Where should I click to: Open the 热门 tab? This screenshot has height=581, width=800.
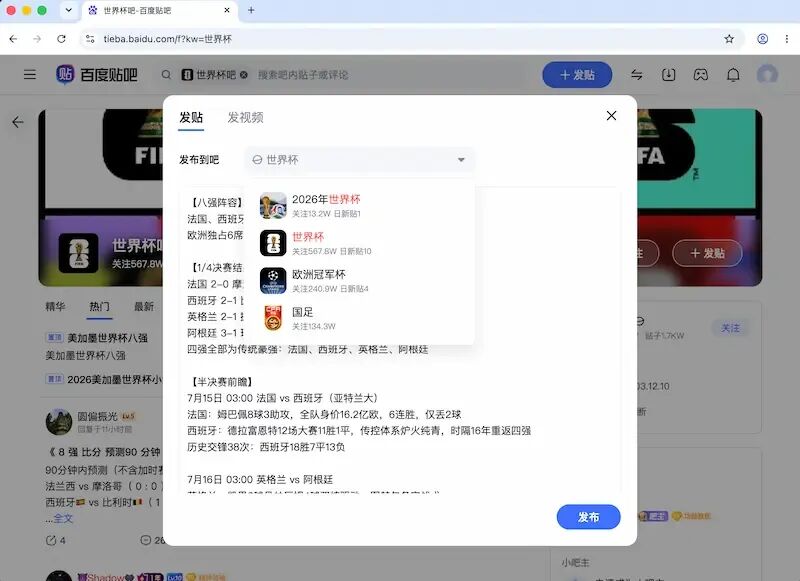(x=99, y=307)
